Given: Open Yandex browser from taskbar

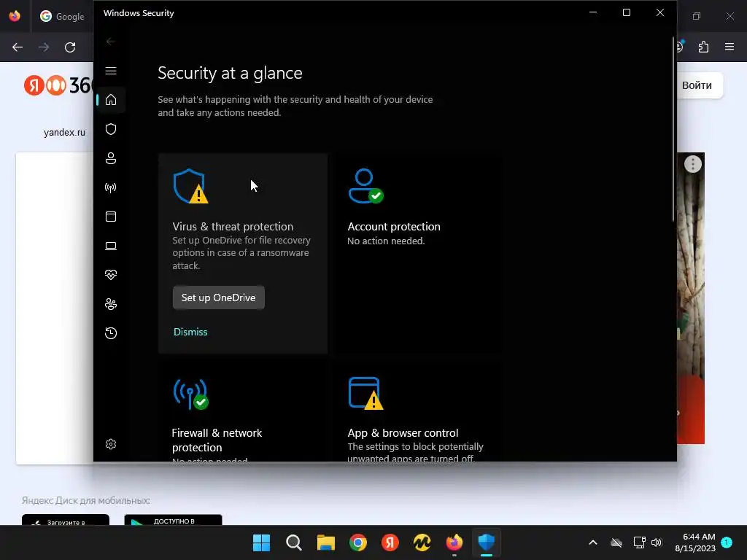Looking at the screenshot, I should click(390, 542).
